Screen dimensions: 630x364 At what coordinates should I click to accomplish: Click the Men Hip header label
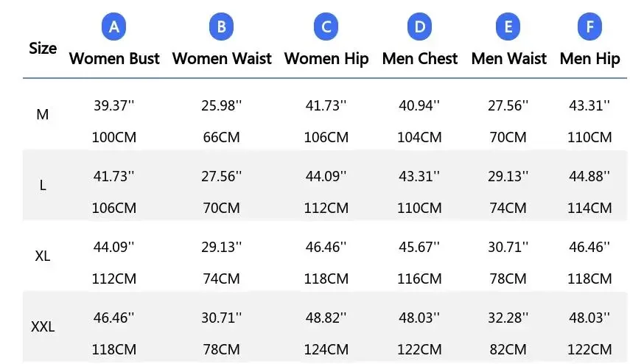[589, 59]
